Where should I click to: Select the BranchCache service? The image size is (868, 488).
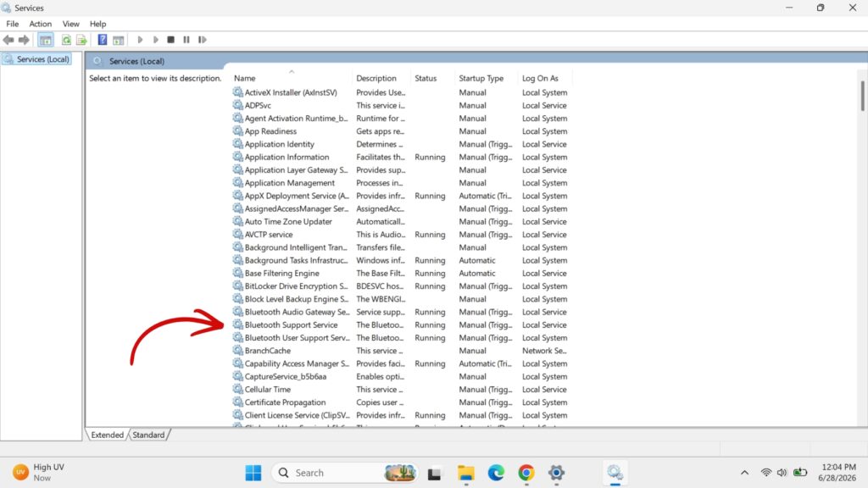pyautogui.click(x=401, y=351)
